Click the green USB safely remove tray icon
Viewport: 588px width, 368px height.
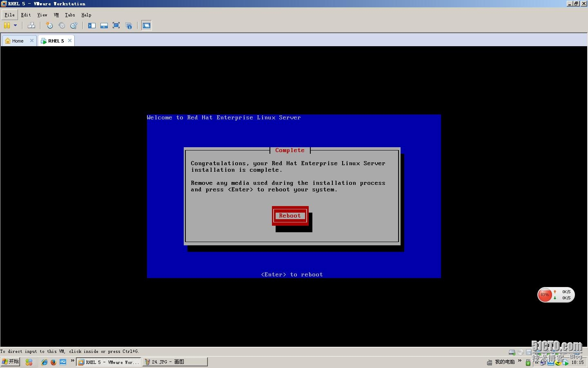[528, 363]
